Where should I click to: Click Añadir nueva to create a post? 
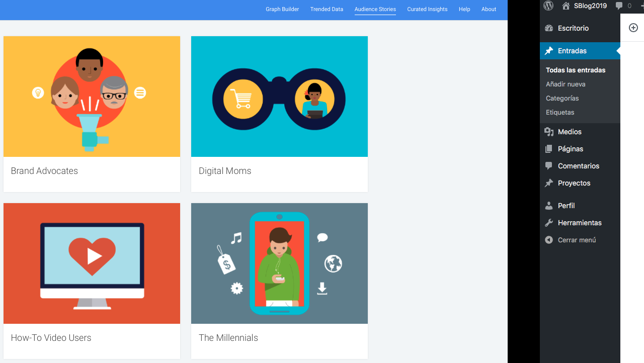click(x=566, y=84)
